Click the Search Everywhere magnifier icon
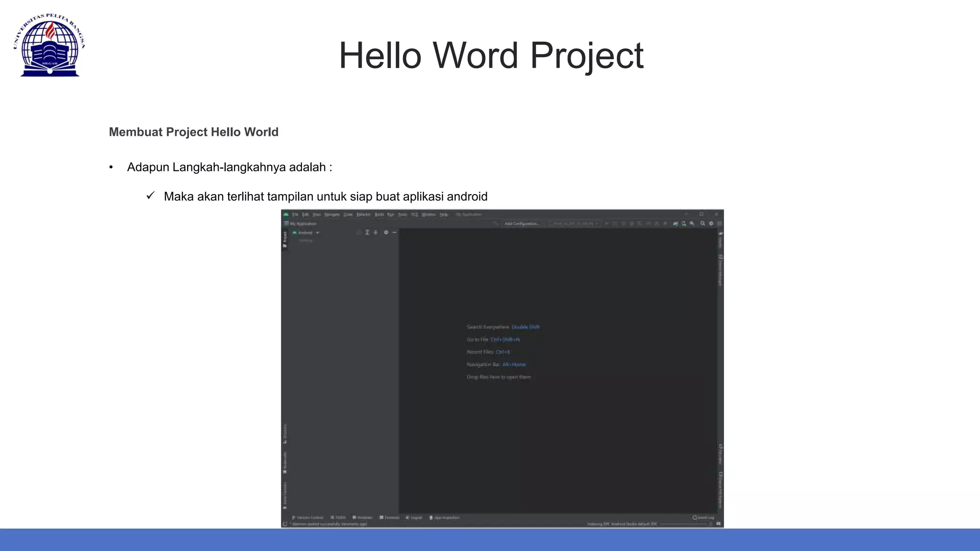The width and height of the screenshot is (980, 551). tap(702, 223)
